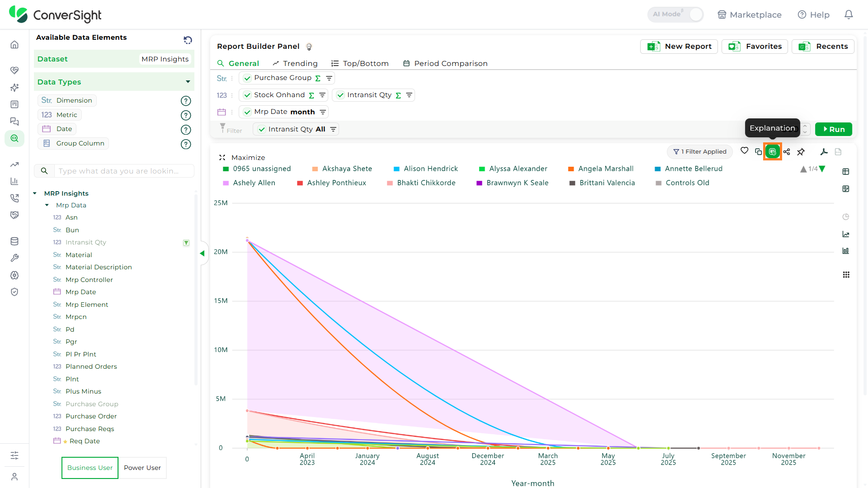Click the Explanation icon in chart toolbar
Screen dimensions: 868x488
point(772,152)
